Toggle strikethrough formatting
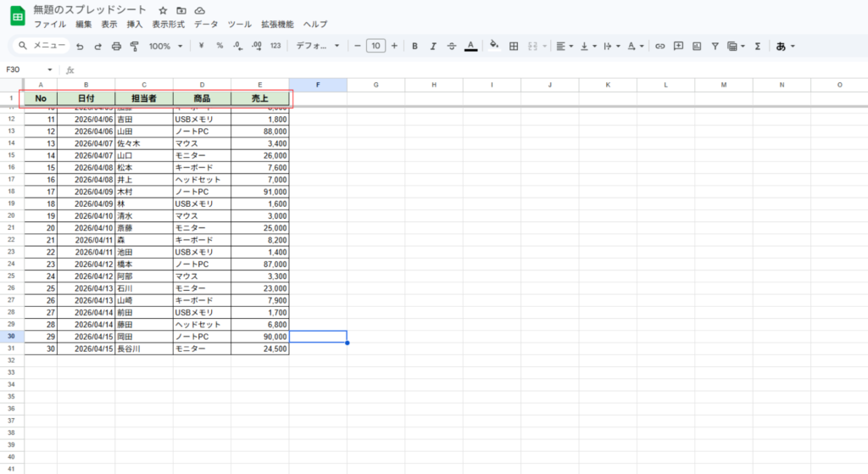Viewport: 868px width, 474px height. [x=451, y=46]
